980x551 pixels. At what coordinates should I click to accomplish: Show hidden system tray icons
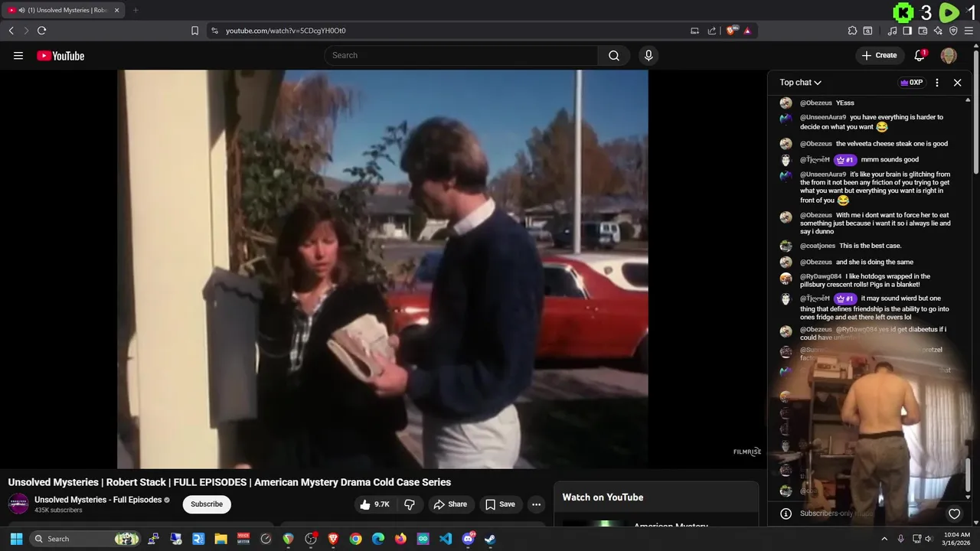pos(884,539)
